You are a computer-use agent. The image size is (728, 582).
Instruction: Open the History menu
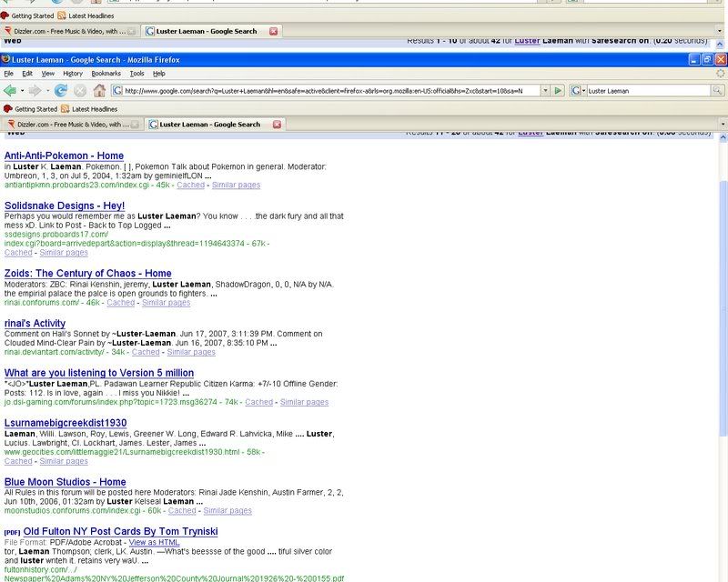(73, 74)
